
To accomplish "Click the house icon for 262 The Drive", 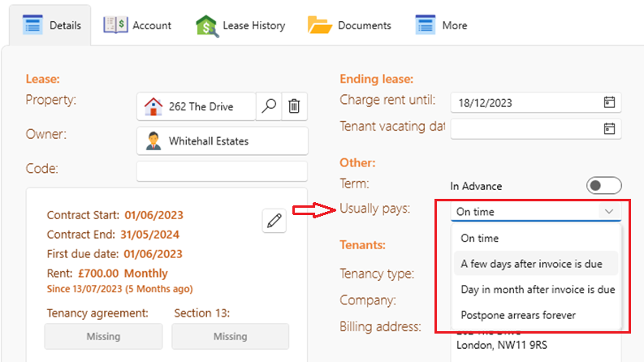I will pyautogui.click(x=153, y=106).
